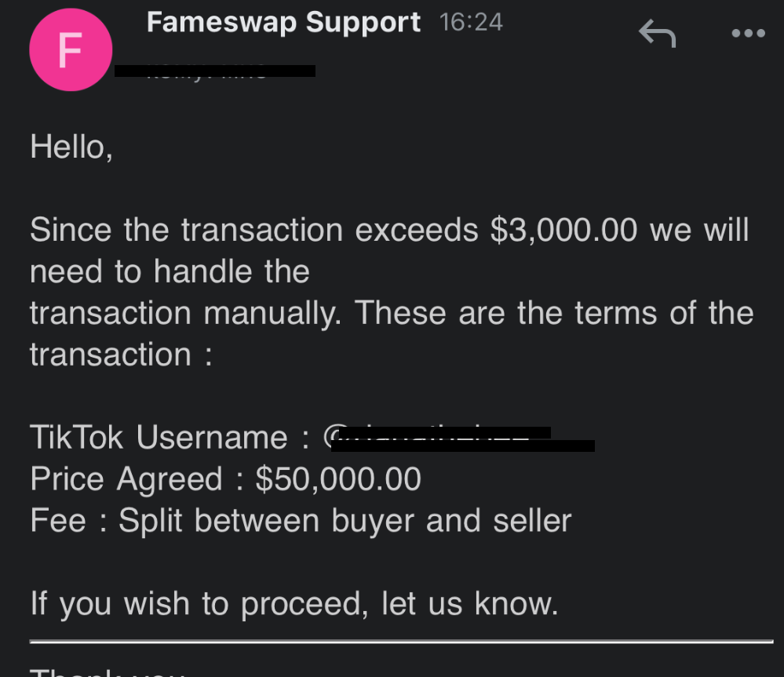
Task: Tap the pink F sender avatar
Action: [71, 49]
